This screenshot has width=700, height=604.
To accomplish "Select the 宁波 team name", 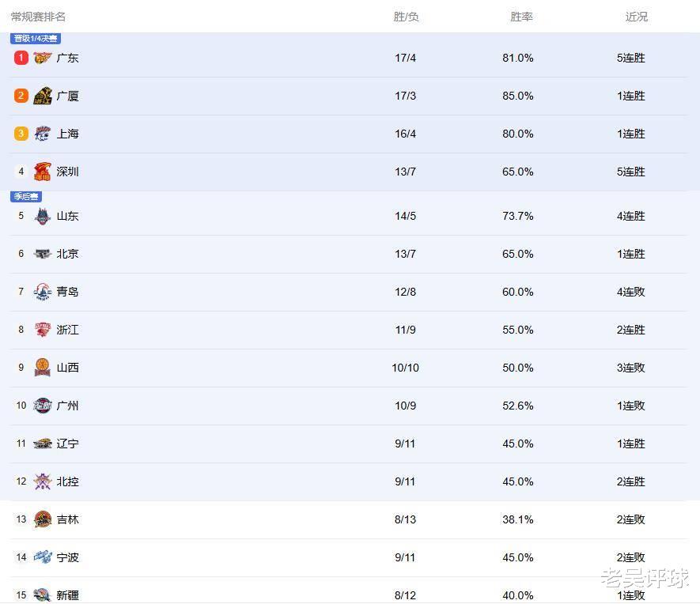I will [68, 557].
